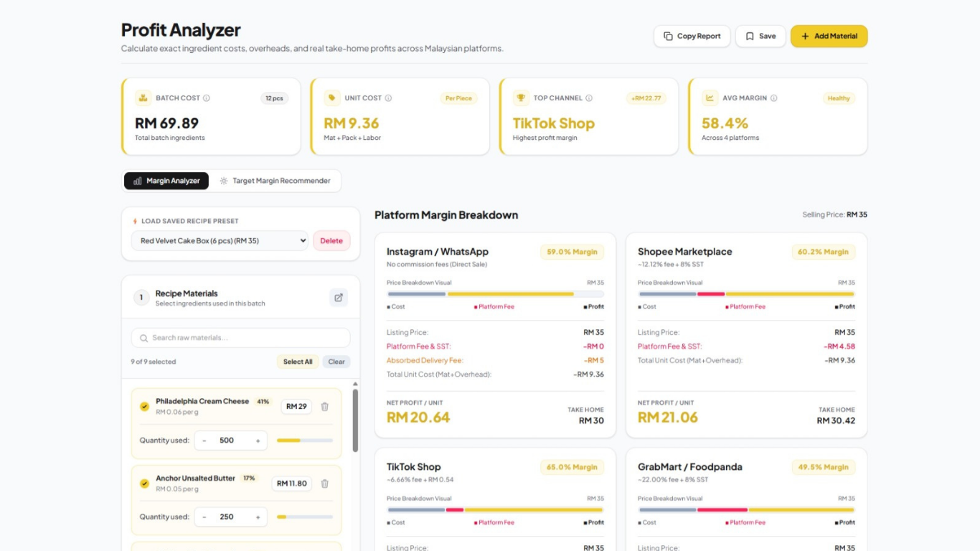Viewport: 980px width, 551px height.
Task: Increase Anchor Unsalted Butter quantity with plus
Action: coord(258,517)
